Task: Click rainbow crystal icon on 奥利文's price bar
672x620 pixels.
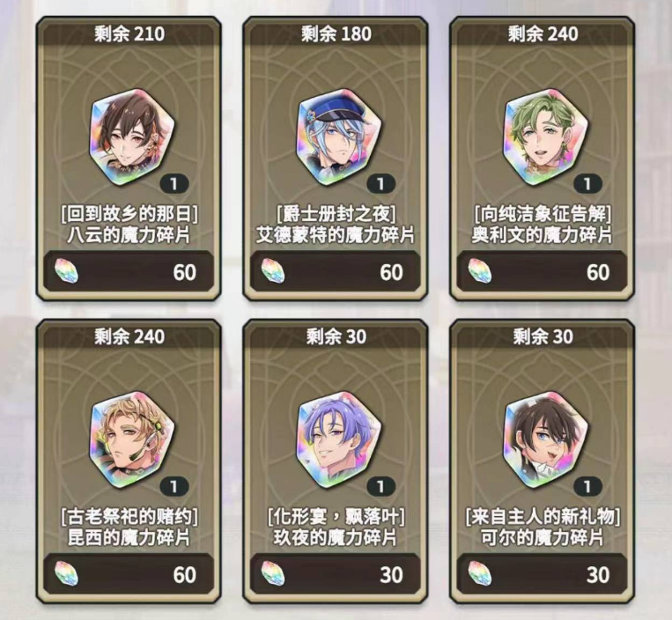Action: [480, 270]
